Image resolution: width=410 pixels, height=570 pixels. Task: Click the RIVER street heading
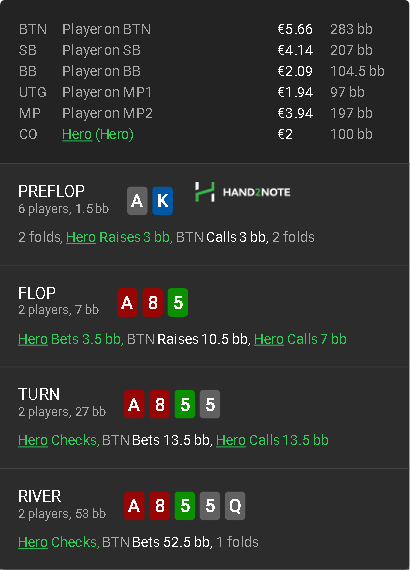[x=40, y=496]
